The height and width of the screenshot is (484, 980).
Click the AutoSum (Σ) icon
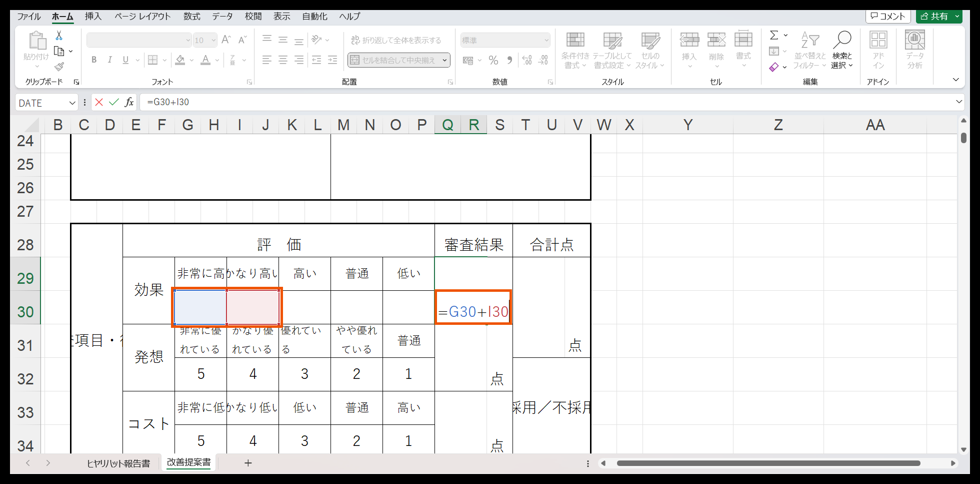(773, 35)
